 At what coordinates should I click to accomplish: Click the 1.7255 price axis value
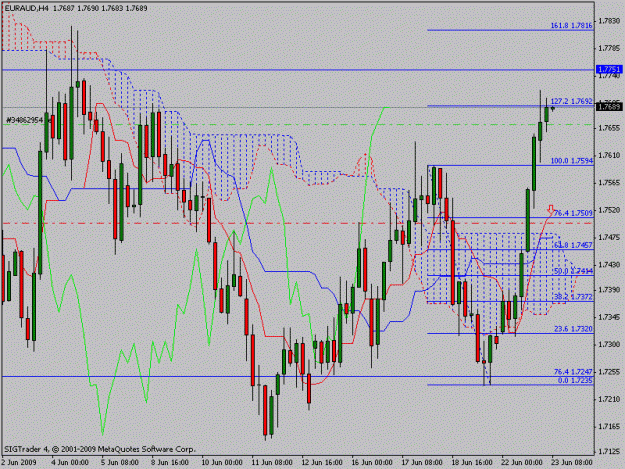609,372
